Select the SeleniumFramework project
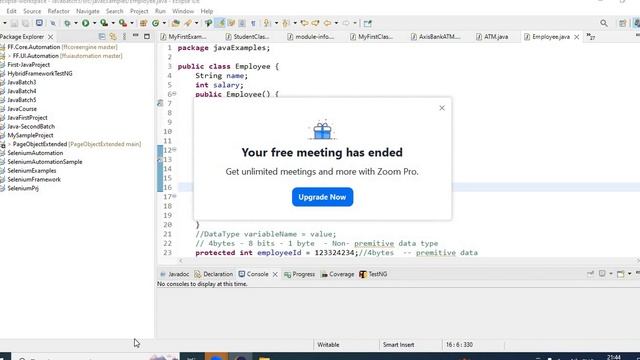Viewport: 640px width, 360px height. pos(34,179)
